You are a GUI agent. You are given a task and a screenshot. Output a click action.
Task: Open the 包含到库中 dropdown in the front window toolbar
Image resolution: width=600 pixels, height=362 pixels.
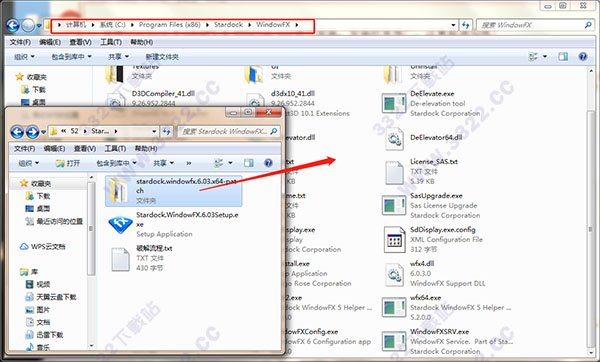click(116, 163)
